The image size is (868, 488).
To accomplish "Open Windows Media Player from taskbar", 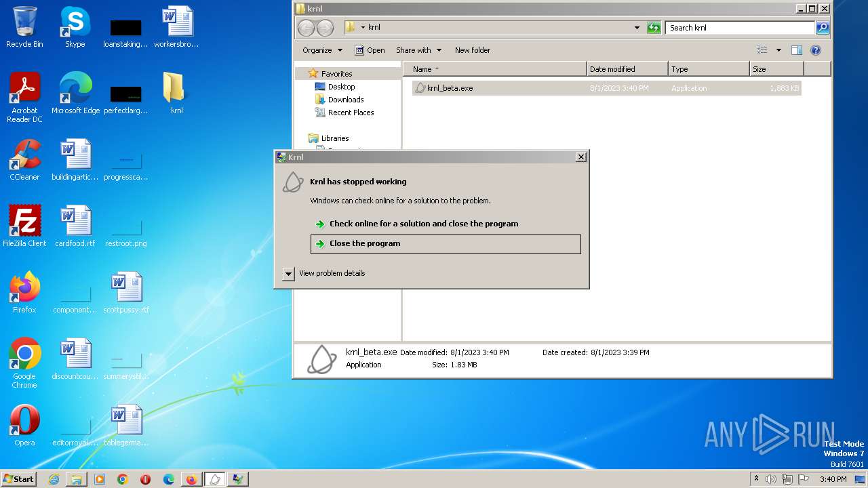I will (x=100, y=479).
